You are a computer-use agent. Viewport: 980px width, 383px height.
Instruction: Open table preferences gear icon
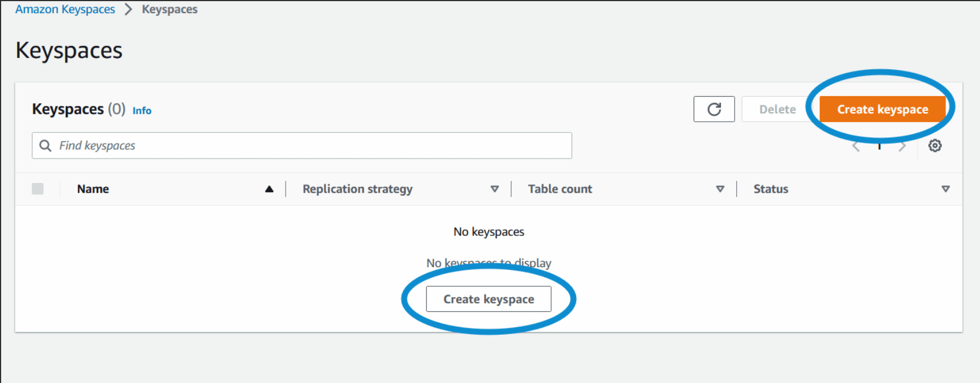[935, 146]
